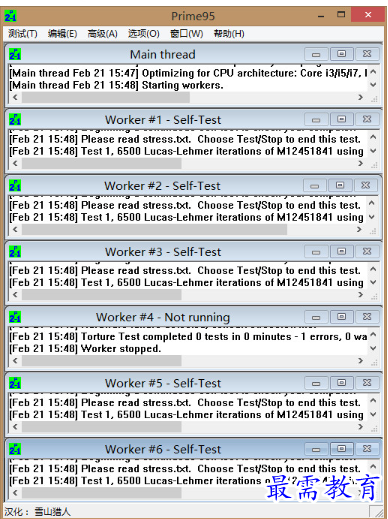The image size is (388, 519).
Task: Maximize the Worker #1 child window
Action: point(341,119)
